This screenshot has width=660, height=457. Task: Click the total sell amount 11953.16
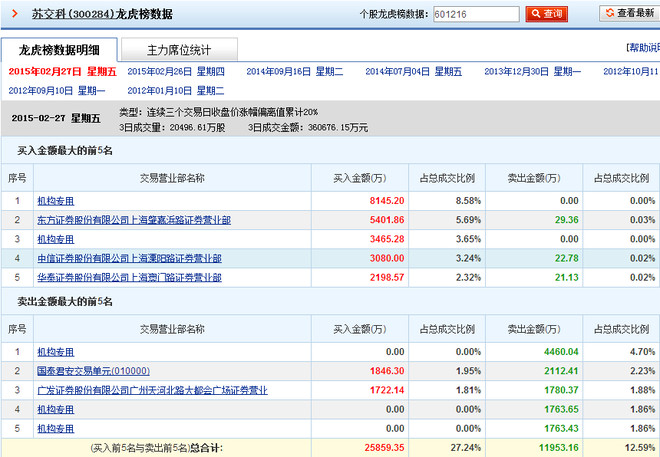click(559, 448)
